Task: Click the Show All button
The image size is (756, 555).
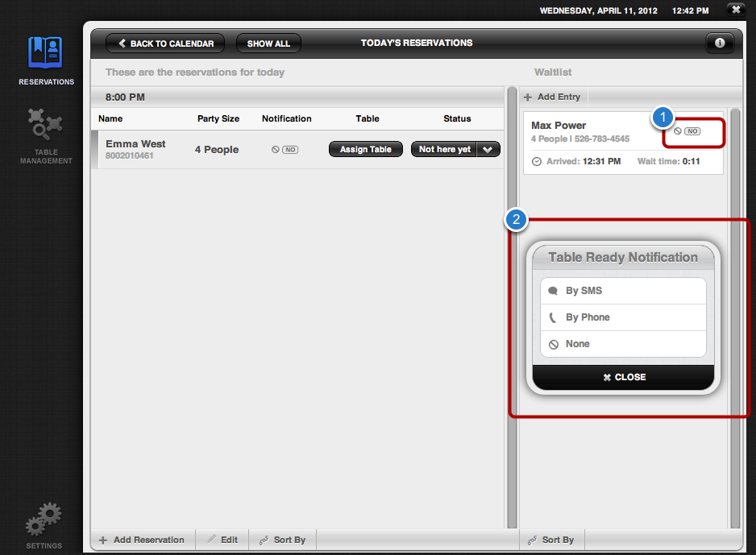Action: (268, 43)
